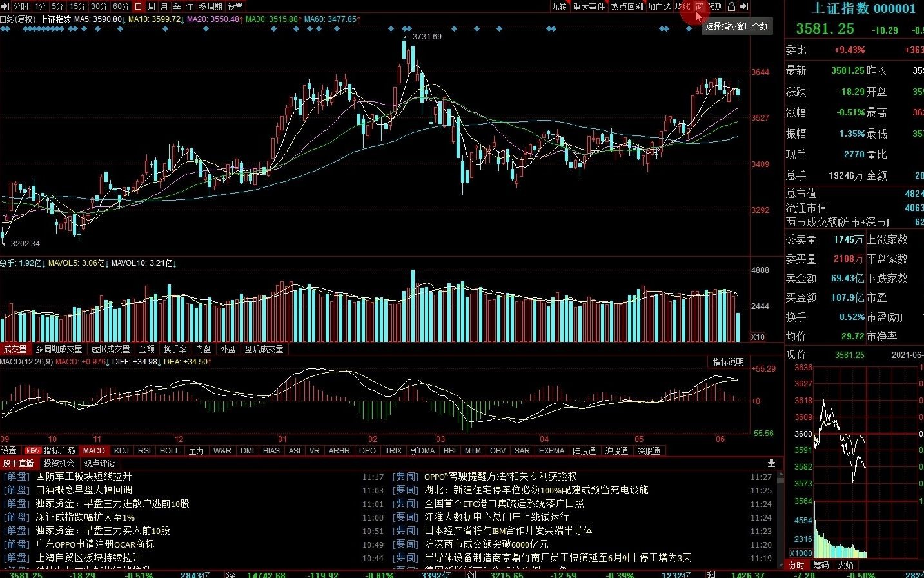Select the 月 monthly period

click(x=164, y=6)
